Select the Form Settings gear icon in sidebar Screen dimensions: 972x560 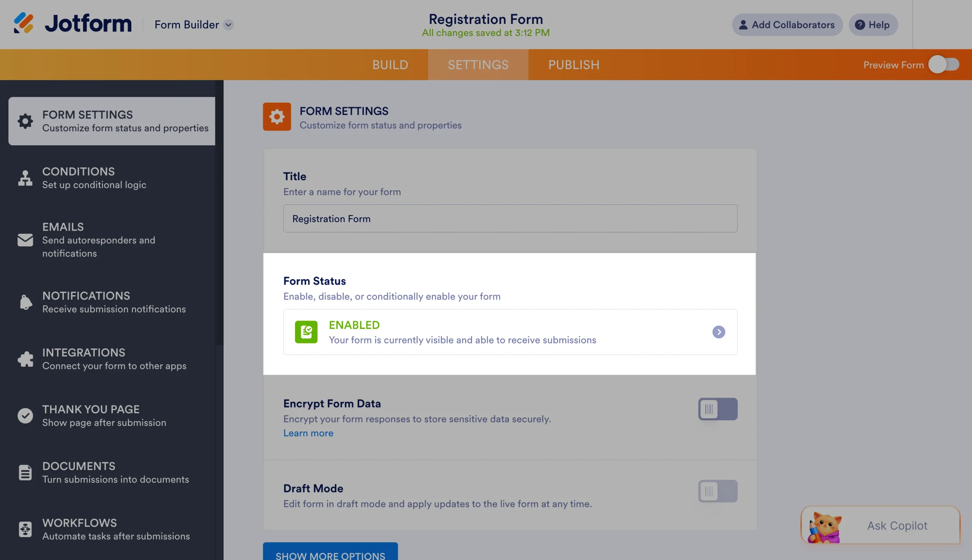[x=25, y=121]
